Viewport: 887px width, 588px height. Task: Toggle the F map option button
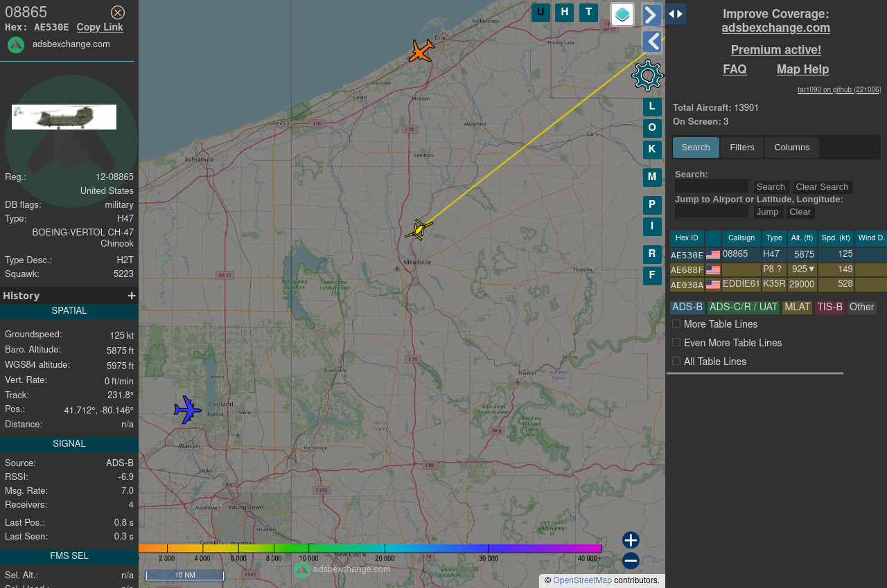[x=652, y=276]
